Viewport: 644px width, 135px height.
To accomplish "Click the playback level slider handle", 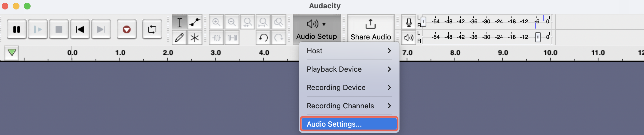I will [x=538, y=37].
